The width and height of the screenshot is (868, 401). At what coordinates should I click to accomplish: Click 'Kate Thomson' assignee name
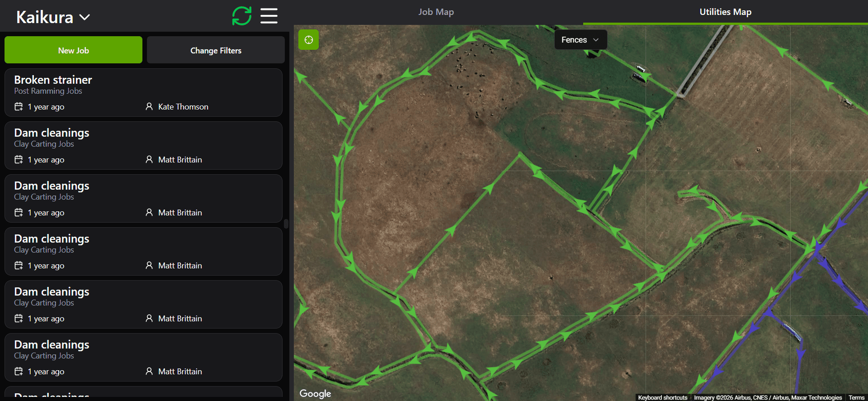click(183, 107)
